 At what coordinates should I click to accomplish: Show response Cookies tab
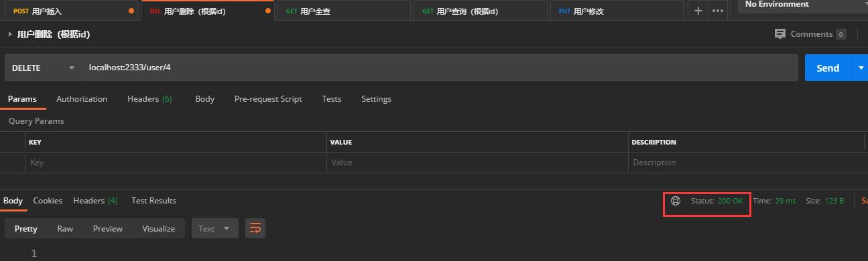pyautogui.click(x=48, y=201)
